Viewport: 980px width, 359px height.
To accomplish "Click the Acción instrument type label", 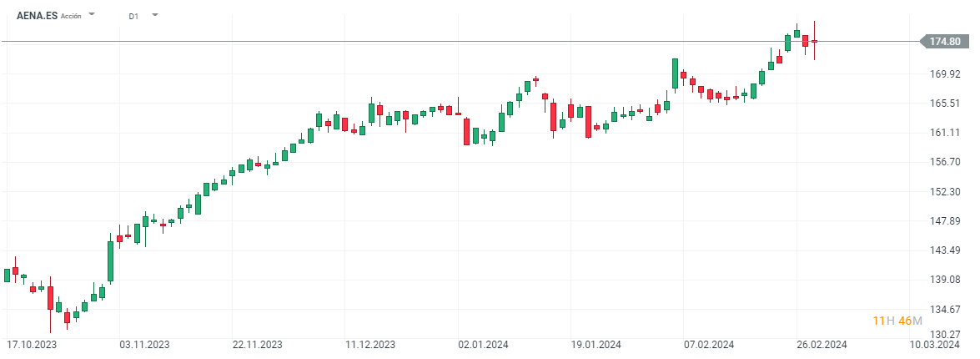I will tap(72, 16).
